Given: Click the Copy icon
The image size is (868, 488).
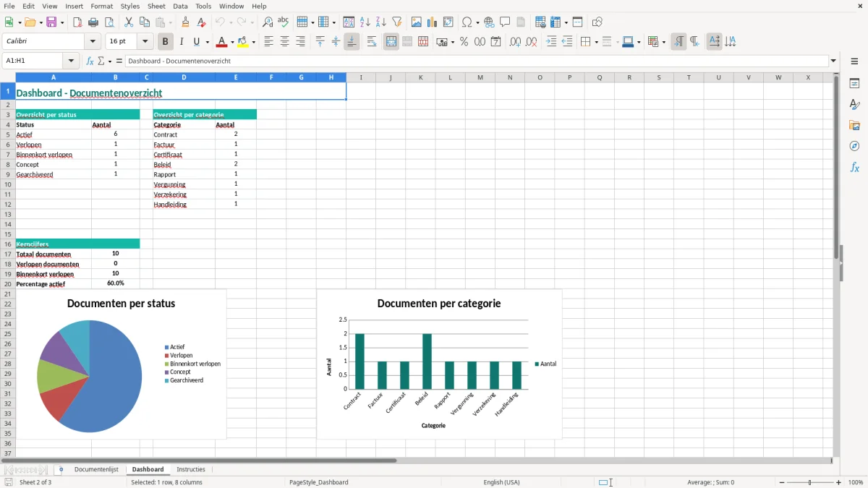Looking at the screenshot, I should coord(145,22).
